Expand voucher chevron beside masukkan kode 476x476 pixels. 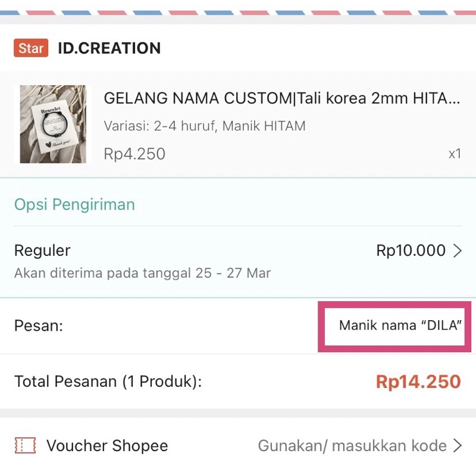click(458, 446)
